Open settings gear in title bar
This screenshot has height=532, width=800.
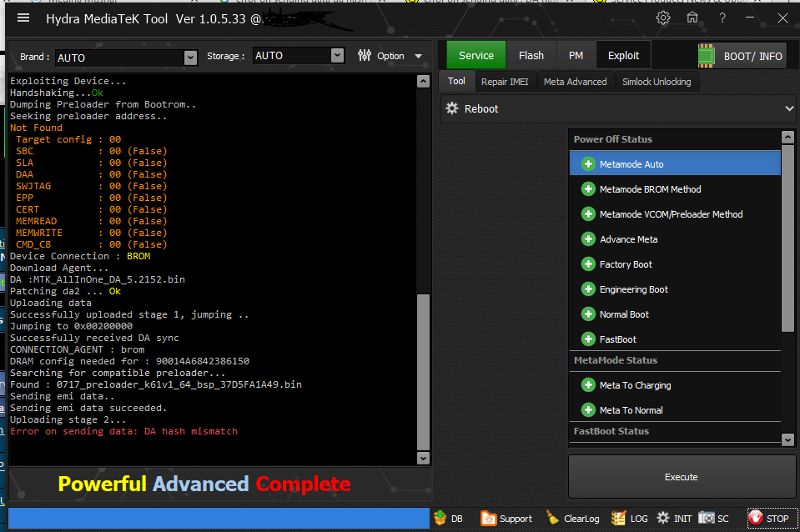tap(662, 18)
